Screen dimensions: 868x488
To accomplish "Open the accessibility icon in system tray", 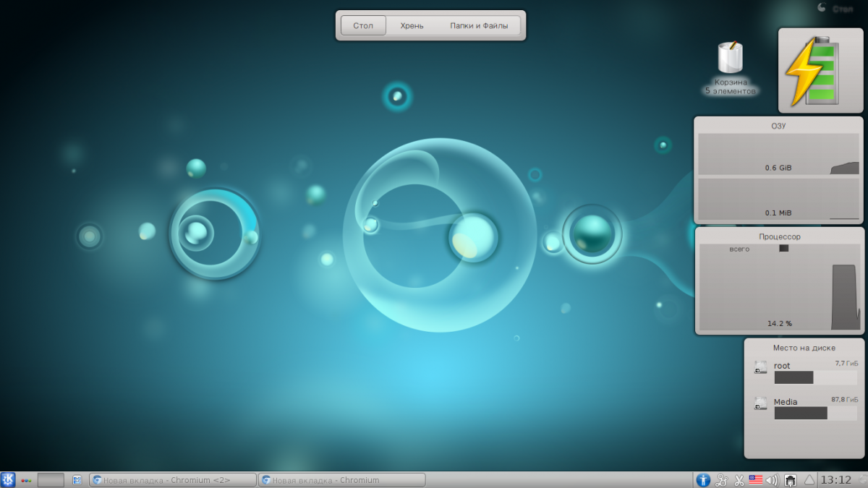I will (702, 479).
